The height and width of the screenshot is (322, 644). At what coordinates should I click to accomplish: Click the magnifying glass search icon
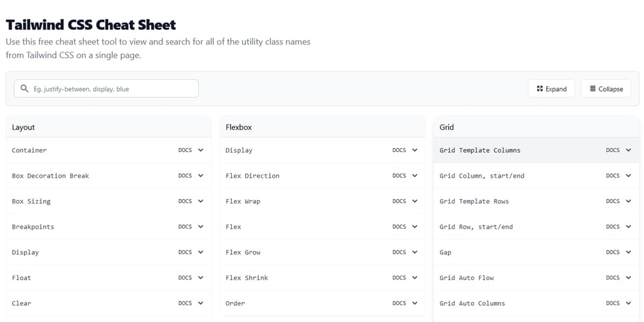[24, 89]
